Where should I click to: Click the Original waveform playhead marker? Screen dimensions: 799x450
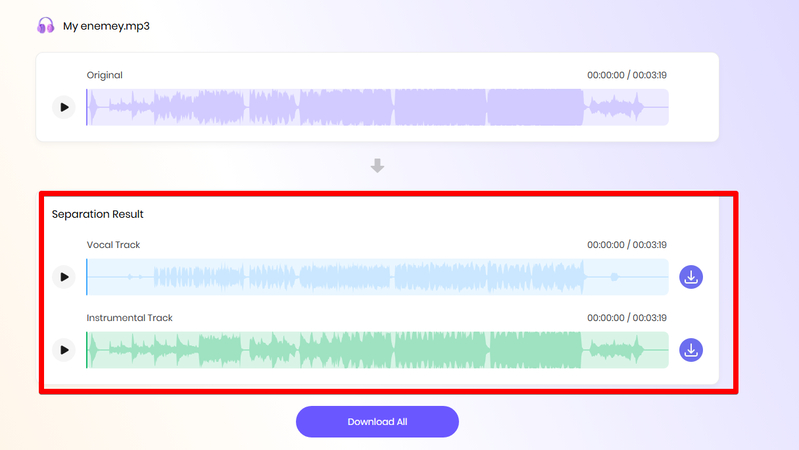[87, 107]
